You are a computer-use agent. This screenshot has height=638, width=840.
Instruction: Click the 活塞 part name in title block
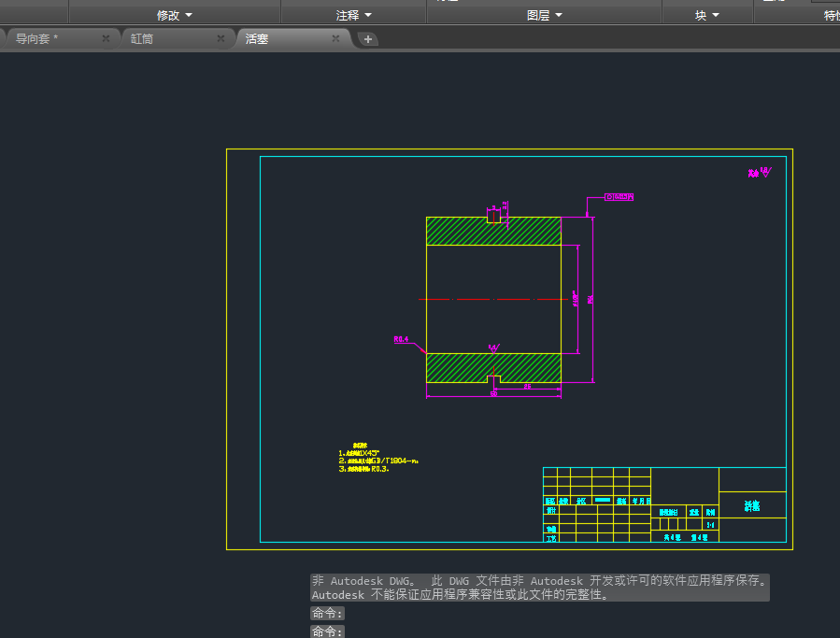(x=752, y=505)
